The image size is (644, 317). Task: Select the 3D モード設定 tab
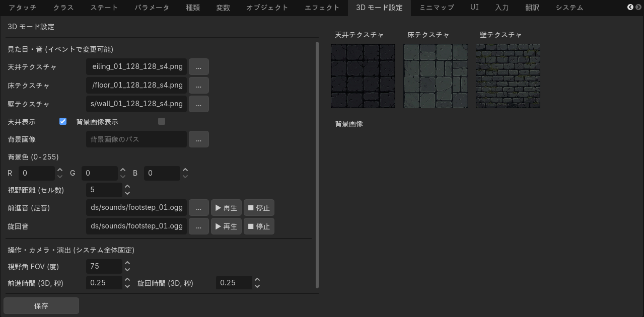pyautogui.click(x=379, y=8)
